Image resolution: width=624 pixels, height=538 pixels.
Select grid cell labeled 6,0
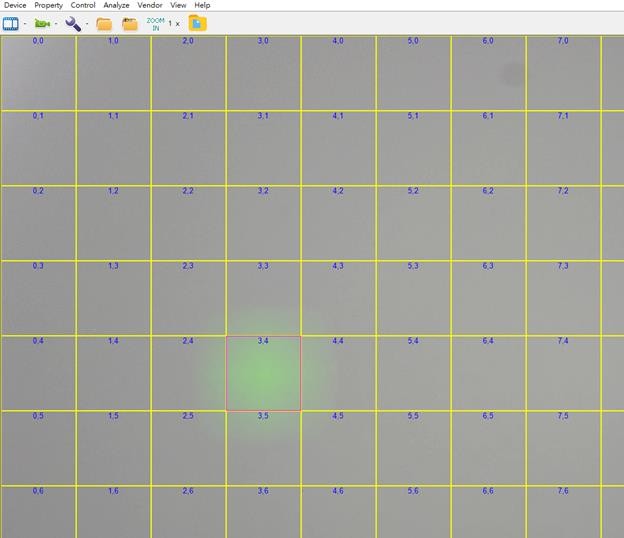[x=488, y=73]
